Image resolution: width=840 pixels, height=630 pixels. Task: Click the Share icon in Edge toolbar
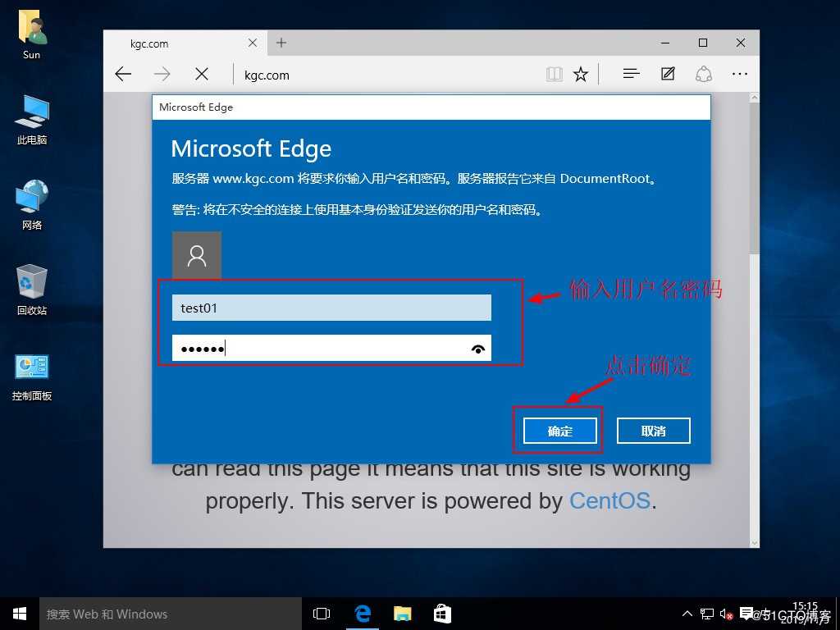(x=703, y=74)
